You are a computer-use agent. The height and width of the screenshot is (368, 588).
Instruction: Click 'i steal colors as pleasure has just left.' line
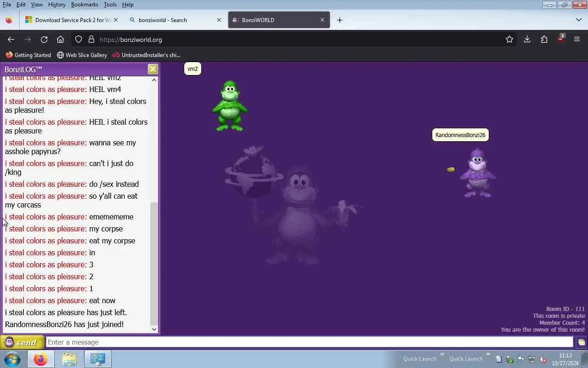[66, 312]
